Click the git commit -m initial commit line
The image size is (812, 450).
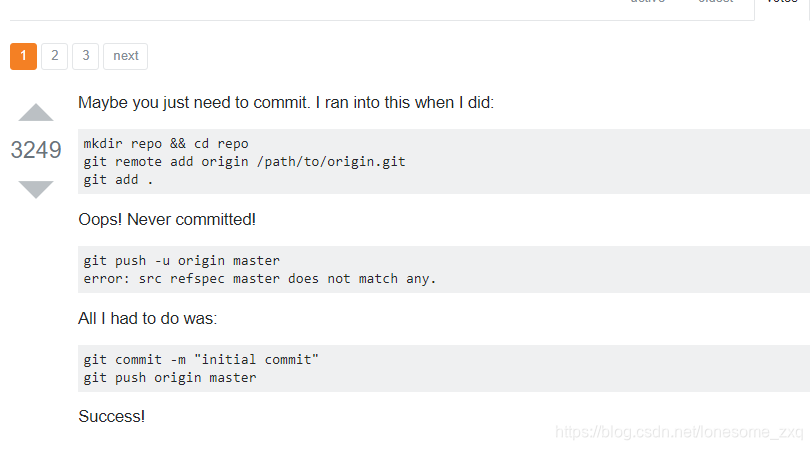[201, 359]
